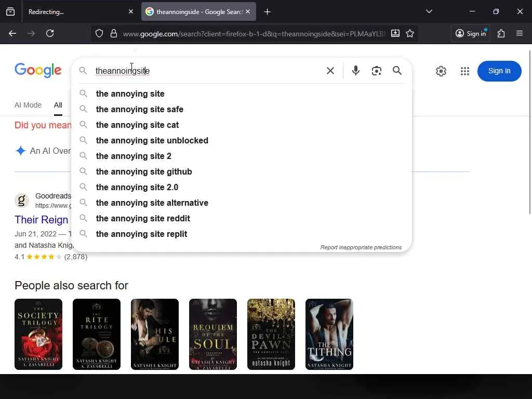Choose suggestion "the annoying site replit"

point(242,234)
